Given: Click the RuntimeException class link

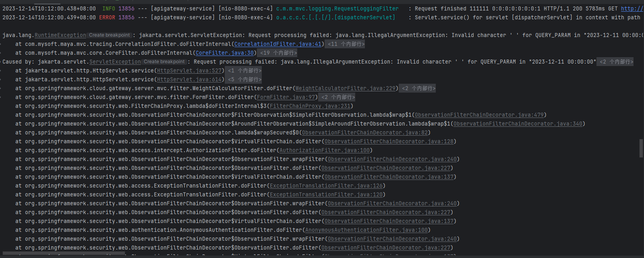Looking at the screenshot, I should (x=60, y=35).
